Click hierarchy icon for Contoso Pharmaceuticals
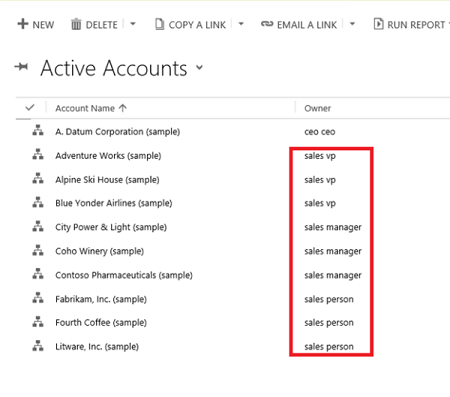The image size is (450, 397). pyautogui.click(x=38, y=274)
